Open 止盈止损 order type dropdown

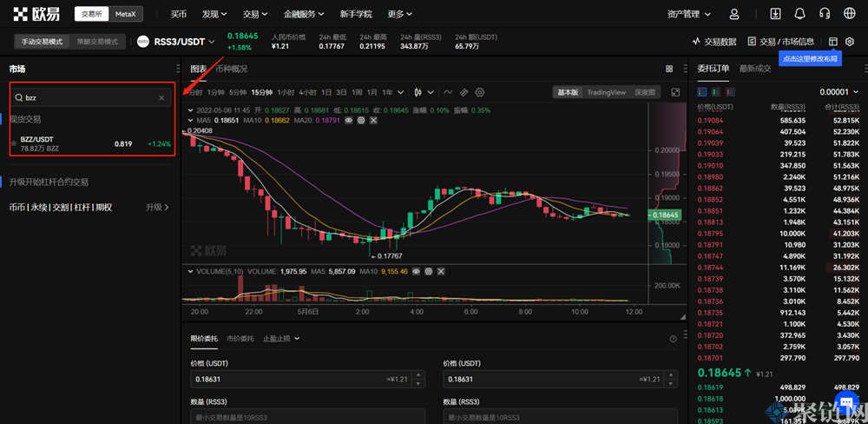(x=281, y=338)
